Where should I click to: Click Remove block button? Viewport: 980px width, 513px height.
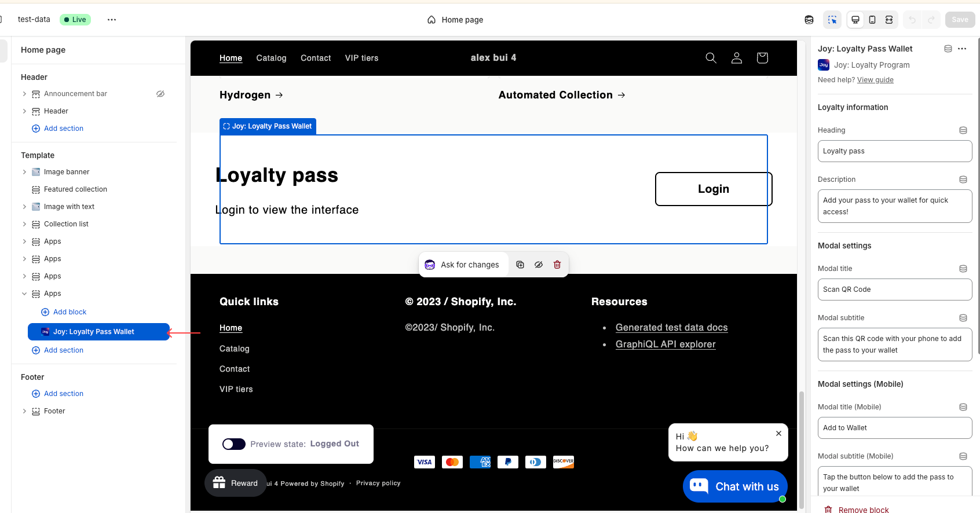tap(863, 510)
